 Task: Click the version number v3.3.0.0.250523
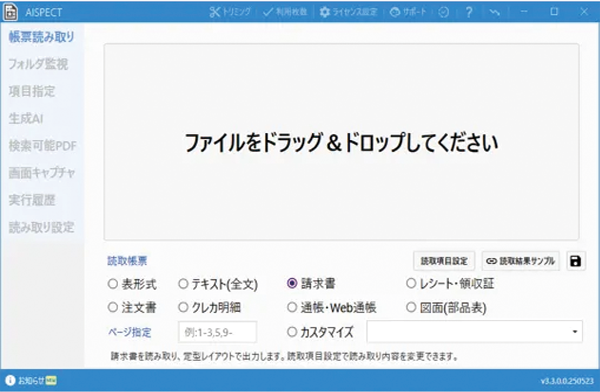click(567, 381)
